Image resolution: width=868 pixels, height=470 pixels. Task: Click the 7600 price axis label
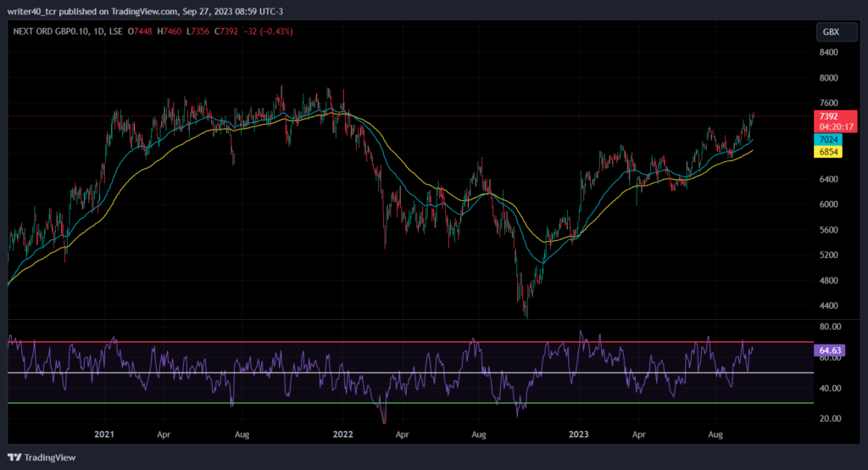coord(829,104)
